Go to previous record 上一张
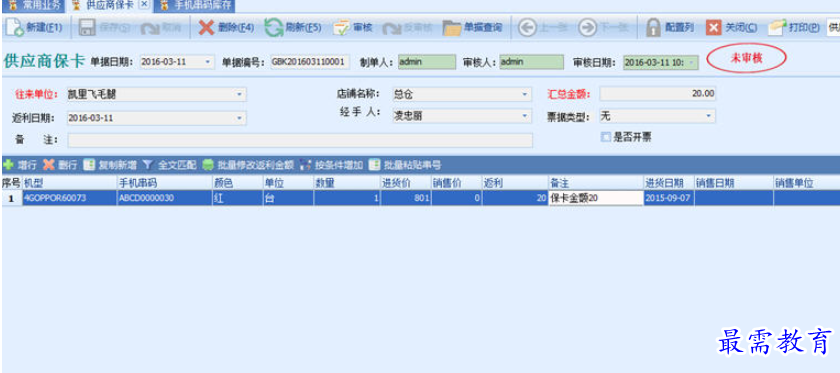 [x=542, y=27]
